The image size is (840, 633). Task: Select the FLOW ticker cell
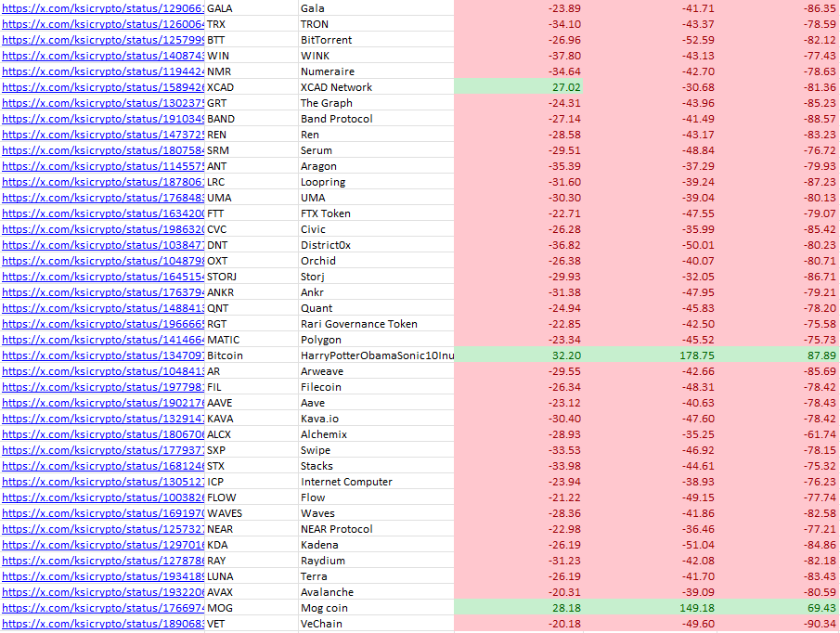(252, 497)
